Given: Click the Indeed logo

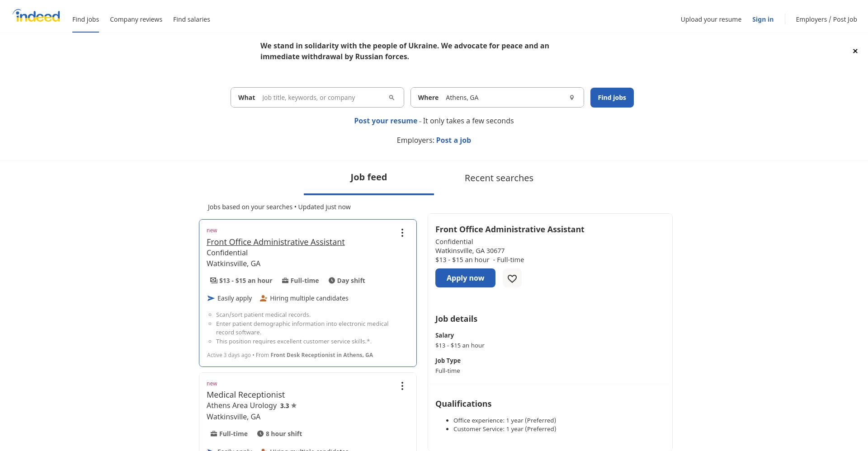Looking at the screenshot, I should (37, 16).
